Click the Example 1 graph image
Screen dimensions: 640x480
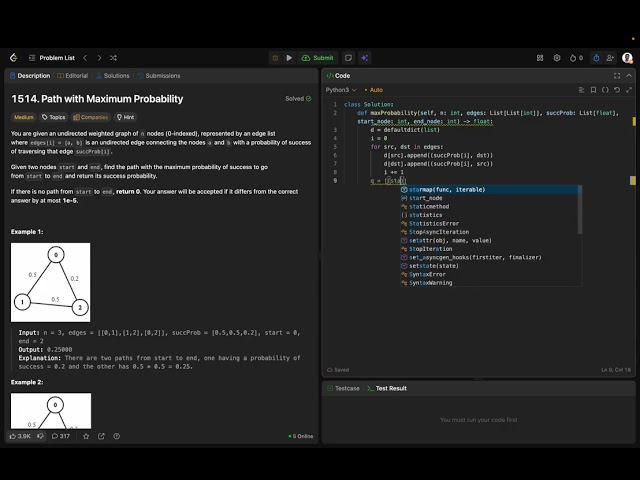(51, 282)
